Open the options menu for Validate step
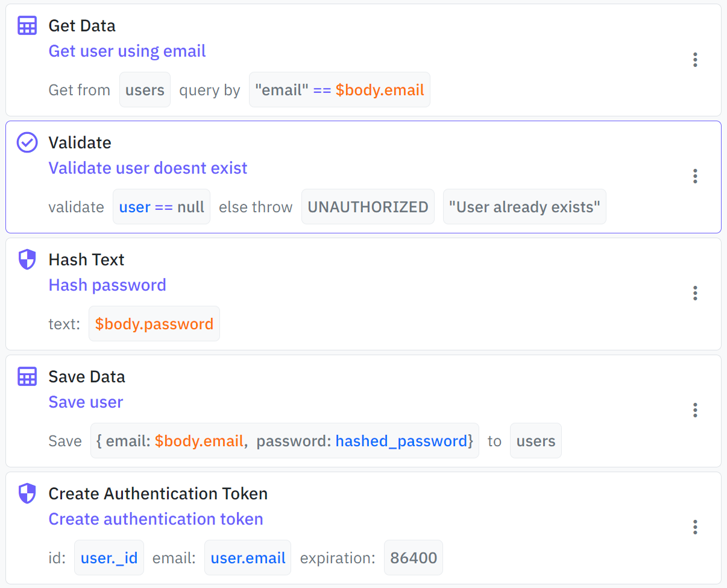This screenshot has width=727, height=588. coord(695,177)
